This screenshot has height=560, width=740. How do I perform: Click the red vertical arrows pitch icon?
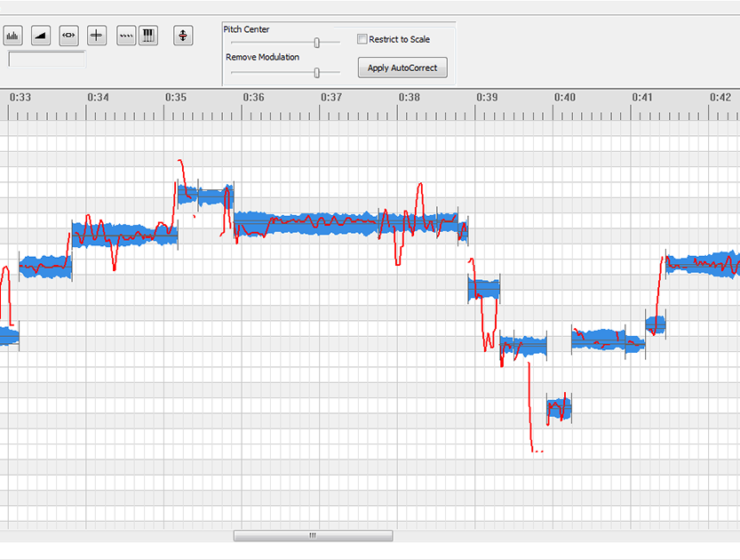[x=183, y=36]
